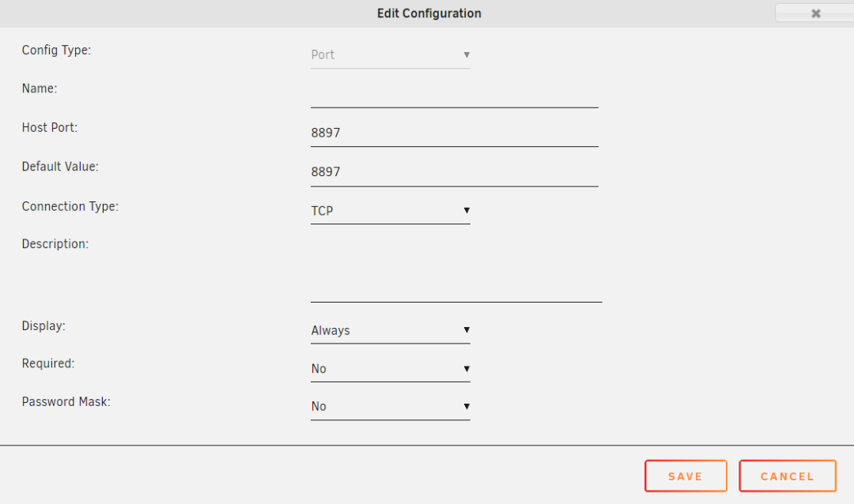Click the Edit Configuration title text

(x=429, y=13)
